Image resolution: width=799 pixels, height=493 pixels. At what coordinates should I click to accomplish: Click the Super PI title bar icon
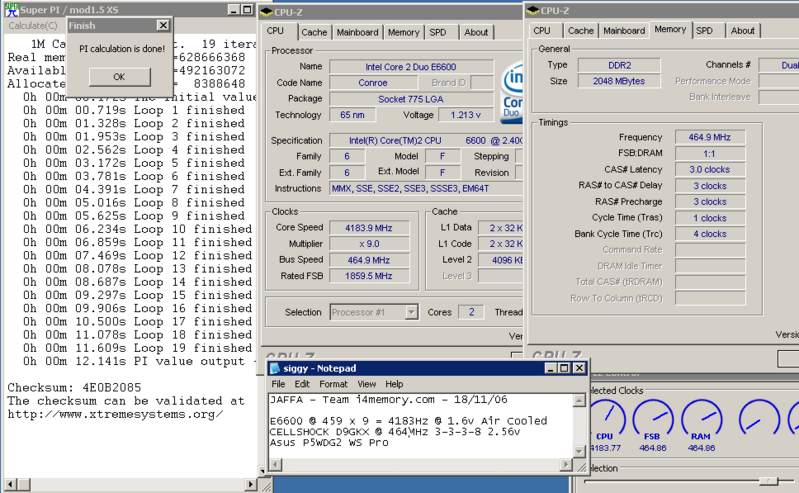pyautogui.click(x=11, y=10)
